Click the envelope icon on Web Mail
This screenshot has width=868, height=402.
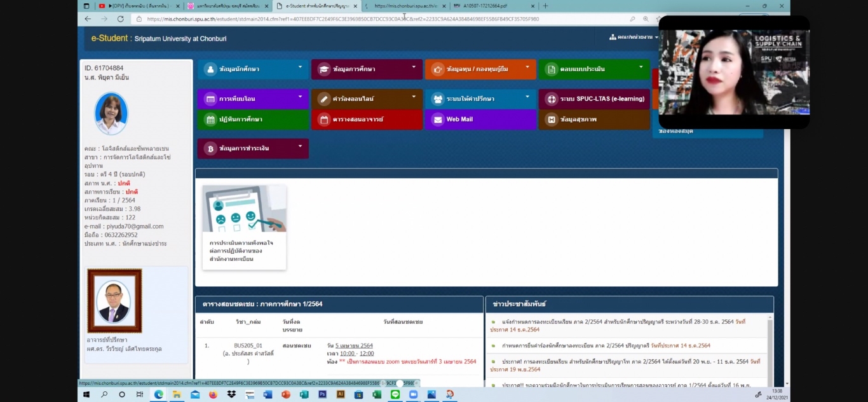pyautogui.click(x=438, y=120)
